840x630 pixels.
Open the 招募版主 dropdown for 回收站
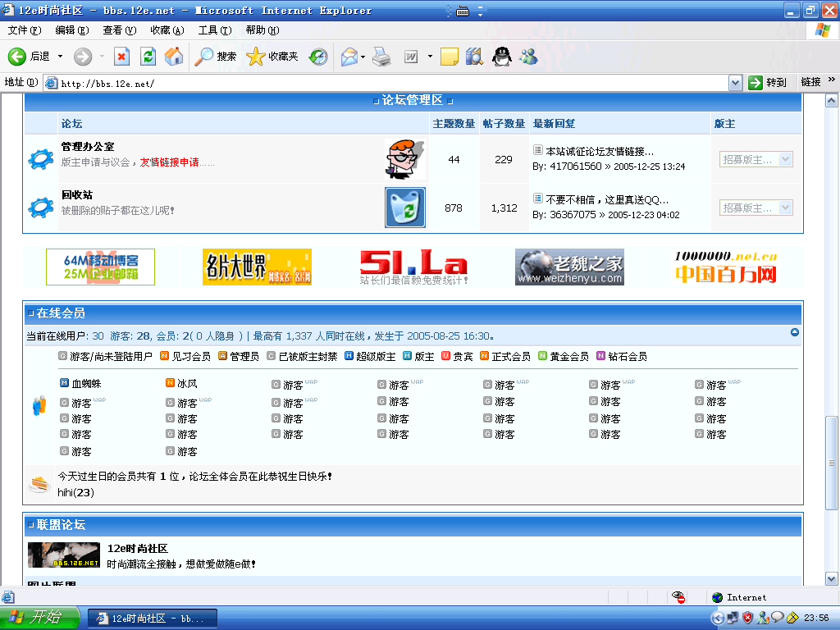(786, 207)
